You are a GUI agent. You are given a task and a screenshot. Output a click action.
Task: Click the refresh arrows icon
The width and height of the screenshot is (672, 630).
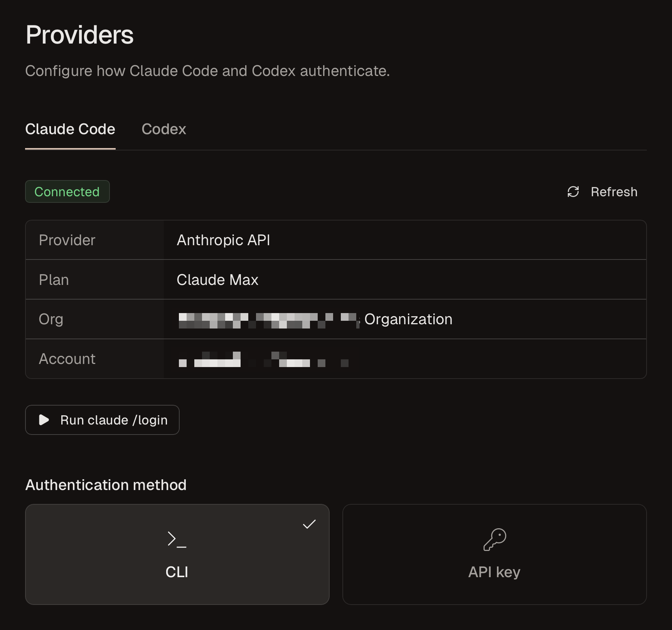[x=573, y=192]
